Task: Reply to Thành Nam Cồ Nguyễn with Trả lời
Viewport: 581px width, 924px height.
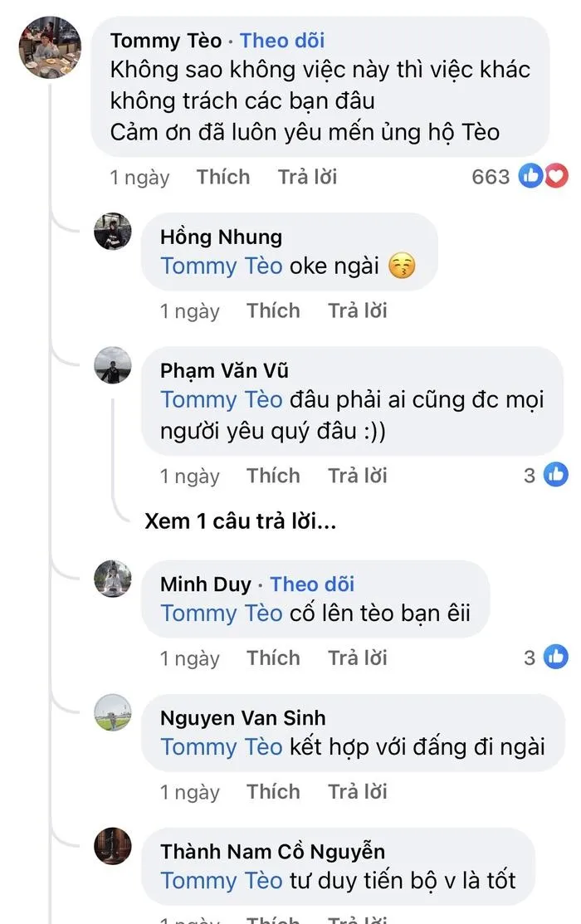Action: point(357,920)
